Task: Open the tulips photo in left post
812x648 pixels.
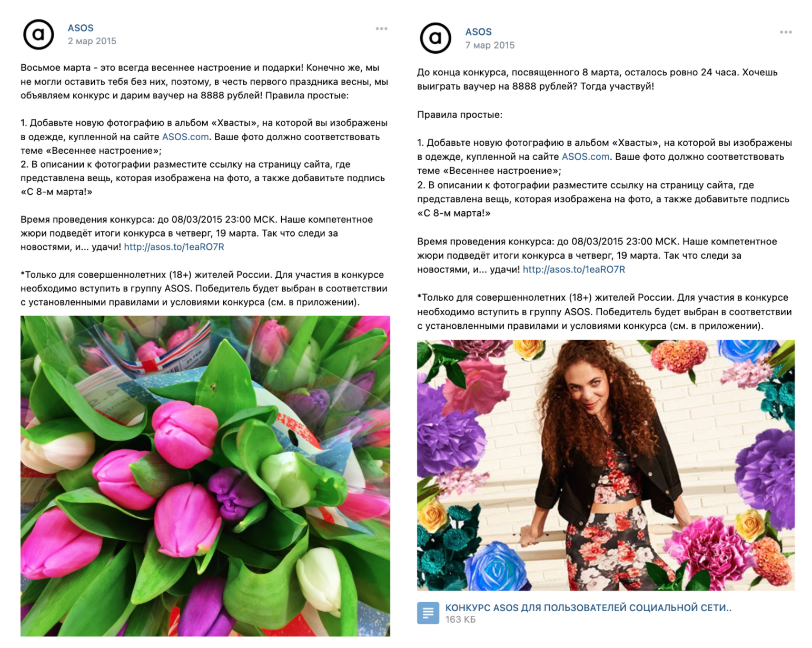Action: click(x=205, y=476)
